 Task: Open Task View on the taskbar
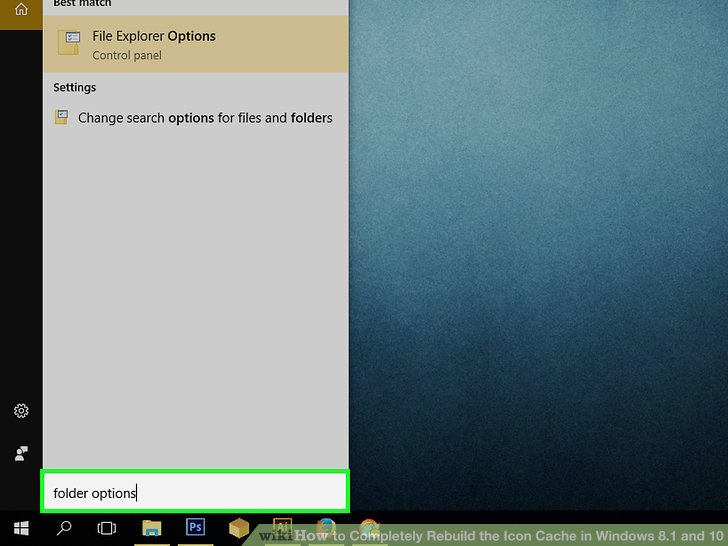click(x=106, y=528)
